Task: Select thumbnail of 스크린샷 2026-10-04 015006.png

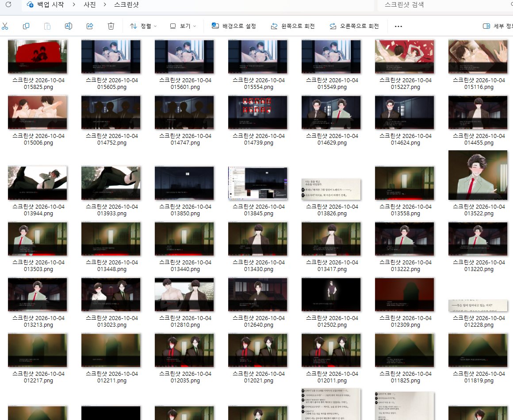Action: (37, 112)
